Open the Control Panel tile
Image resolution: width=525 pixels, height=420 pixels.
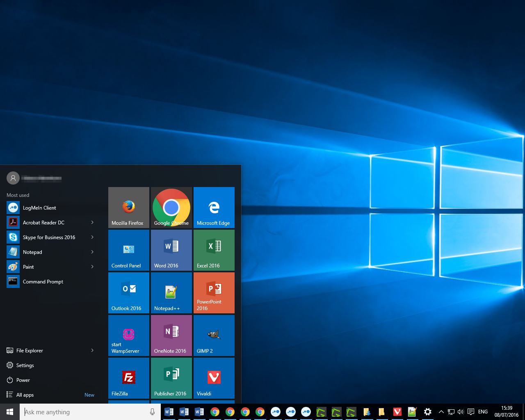tap(129, 250)
